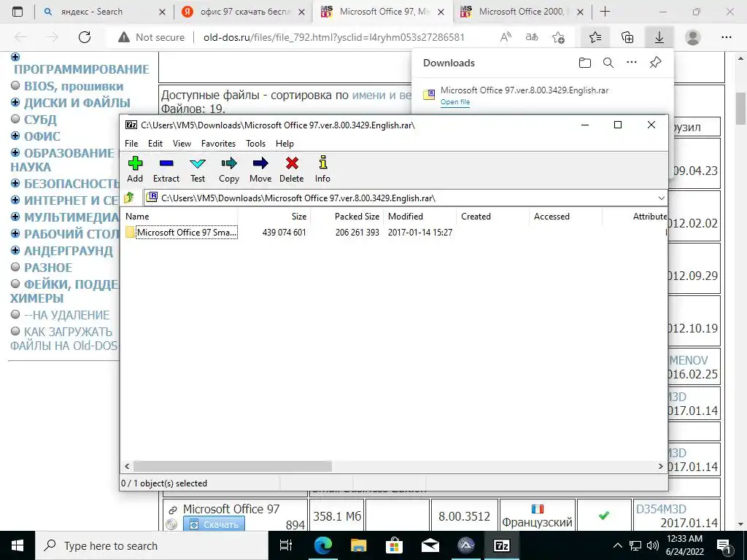
Task: Open Windows Start menu
Action: tap(18, 545)
